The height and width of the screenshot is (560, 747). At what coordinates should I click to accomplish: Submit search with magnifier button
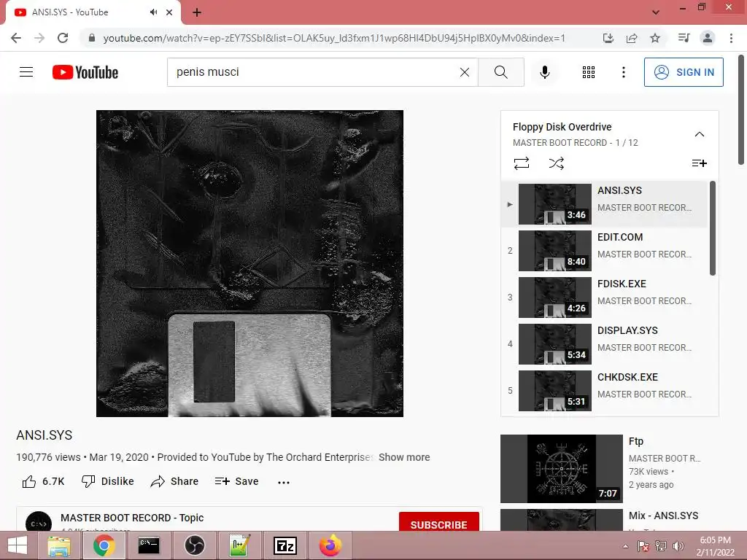pyautogui.click(x=500, y=72)
